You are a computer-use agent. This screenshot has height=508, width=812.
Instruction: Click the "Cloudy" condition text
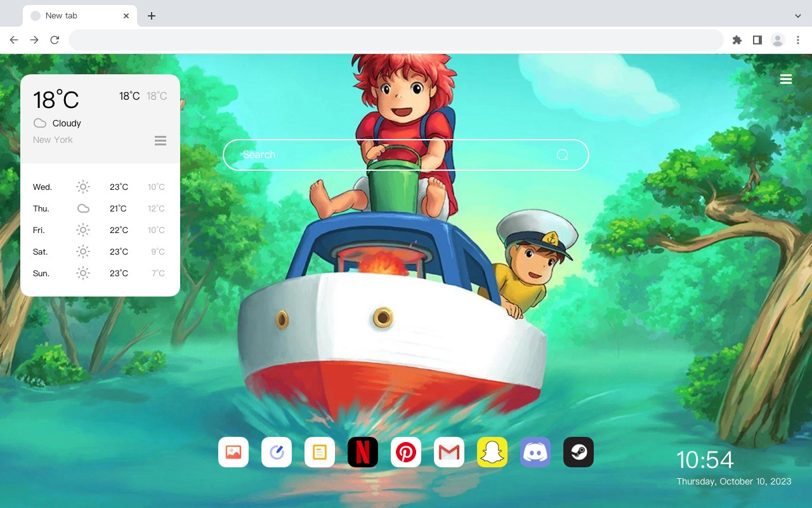point(67,123)
